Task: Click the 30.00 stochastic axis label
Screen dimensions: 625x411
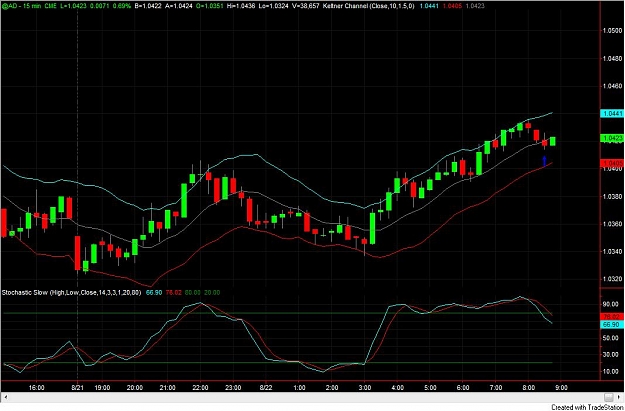Action: (612, 355)
